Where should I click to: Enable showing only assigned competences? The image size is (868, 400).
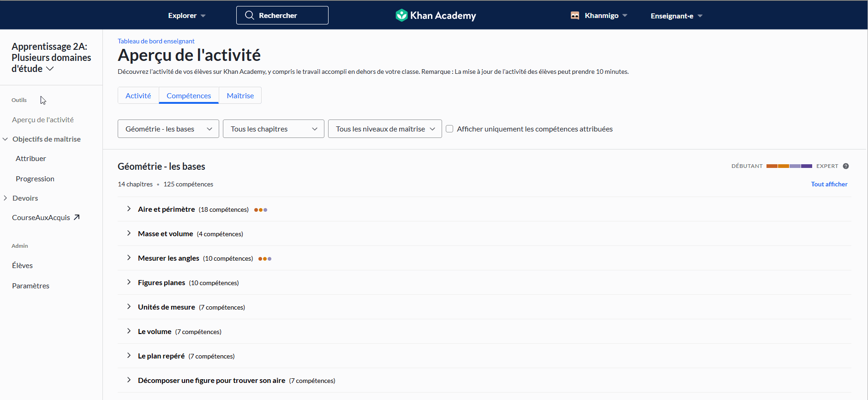[x=449, y=129]
